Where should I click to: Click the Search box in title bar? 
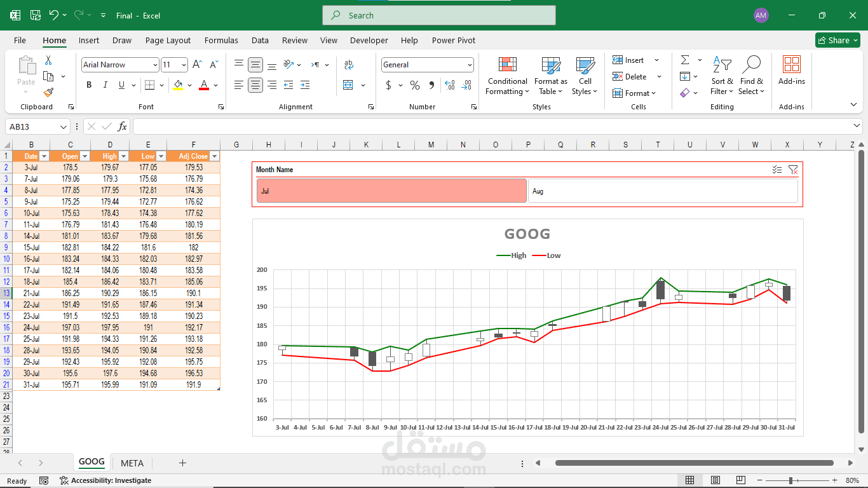(x=439, y=15)
